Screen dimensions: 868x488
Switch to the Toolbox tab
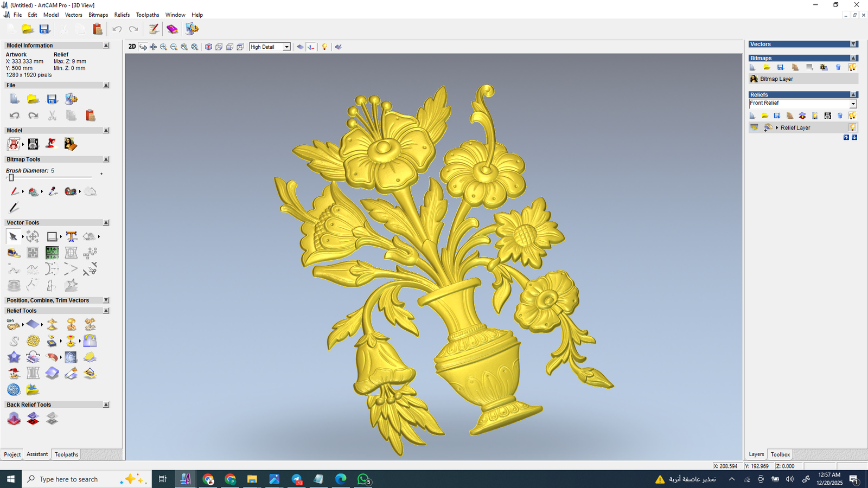(780, 454)
